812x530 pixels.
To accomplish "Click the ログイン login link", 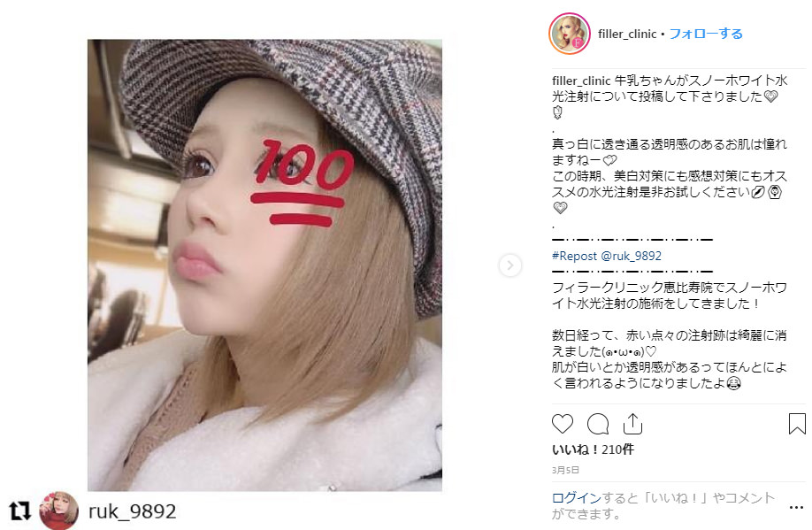I will (577, 498).
